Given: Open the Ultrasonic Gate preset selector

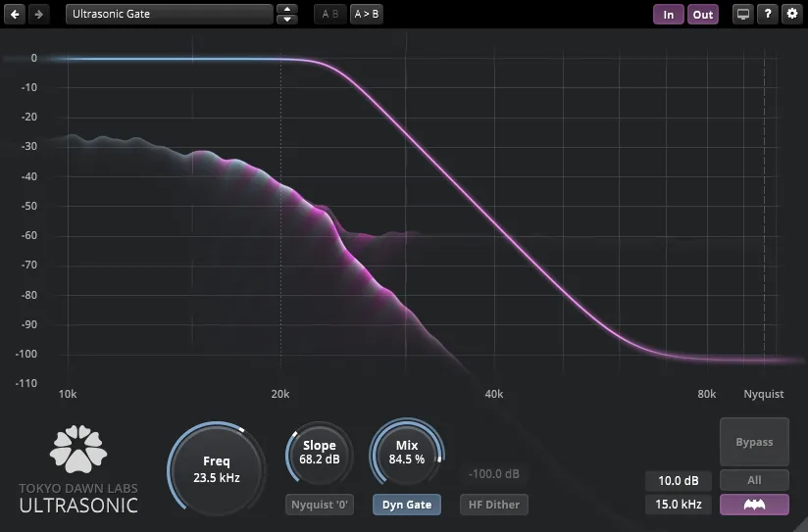Looking at the screenshot, I should [x=170, y=15].
